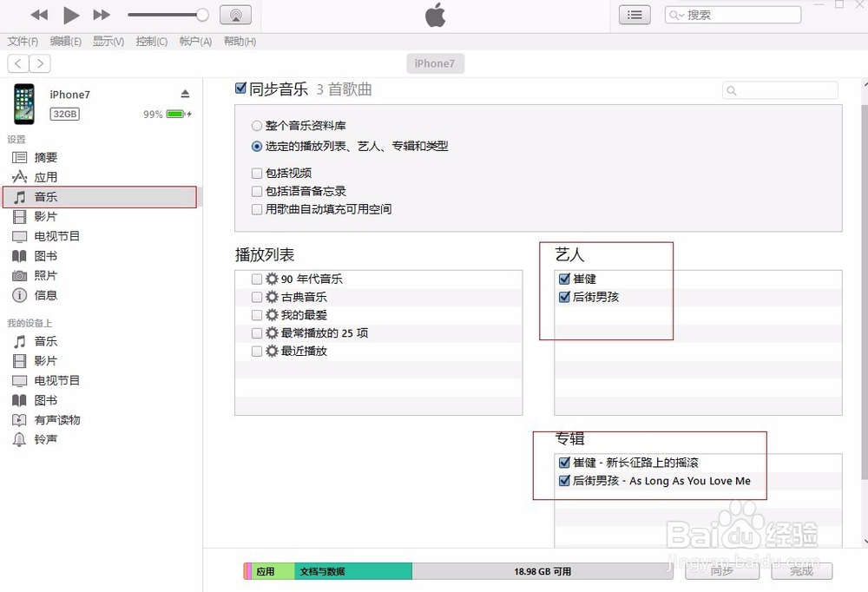Uncheck artist 后街男孩
Image resolution: width=868 pixels, height=592 pixels.
(x=565, y=298)
